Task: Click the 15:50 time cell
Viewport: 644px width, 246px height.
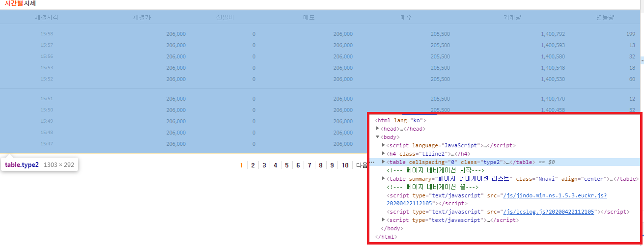Action: pyautogui.click(x=47, y=110)
